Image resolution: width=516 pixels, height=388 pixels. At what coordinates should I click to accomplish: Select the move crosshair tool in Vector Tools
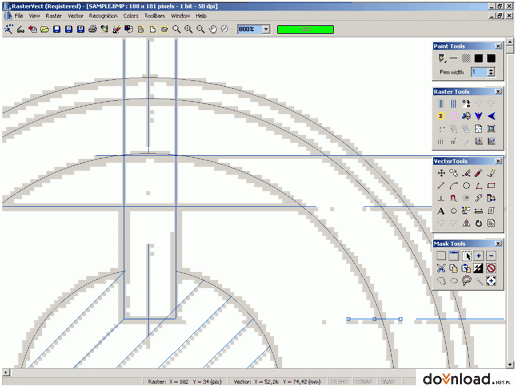click(441, 173)
